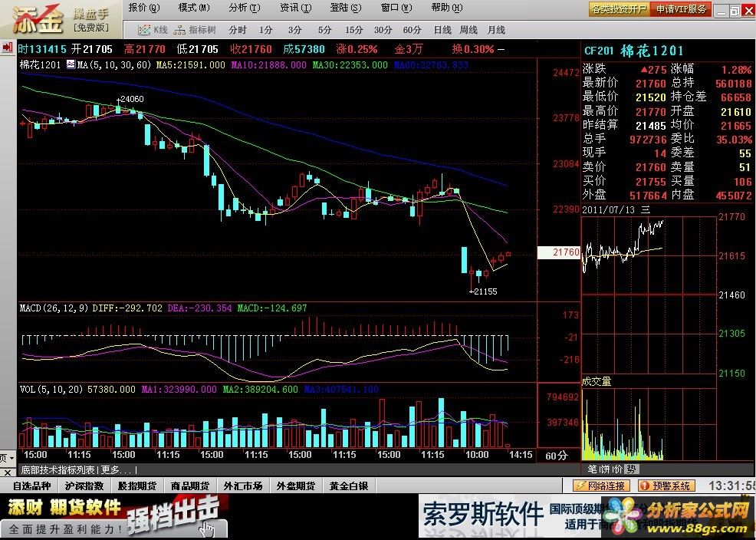
Task: Click the 预警系统 alert button
Action: tap(667, 486)
